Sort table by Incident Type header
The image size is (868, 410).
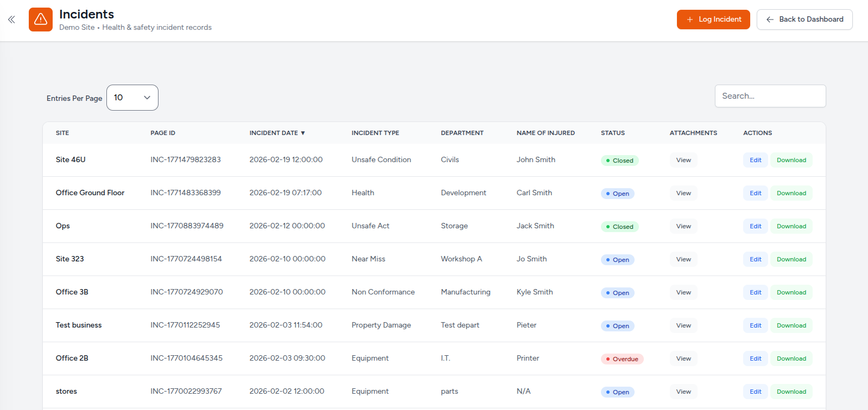point(375,133)
